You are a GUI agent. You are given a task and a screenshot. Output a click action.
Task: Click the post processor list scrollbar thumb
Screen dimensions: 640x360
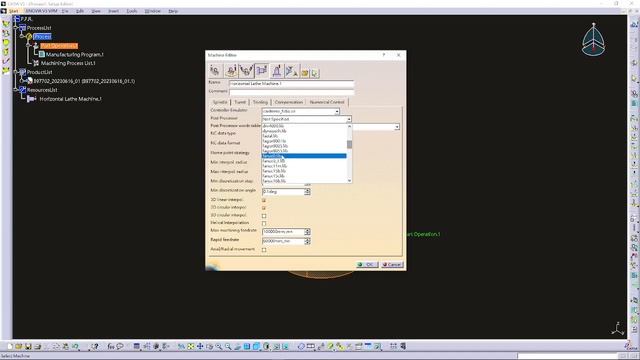click(x=349, y=144)
